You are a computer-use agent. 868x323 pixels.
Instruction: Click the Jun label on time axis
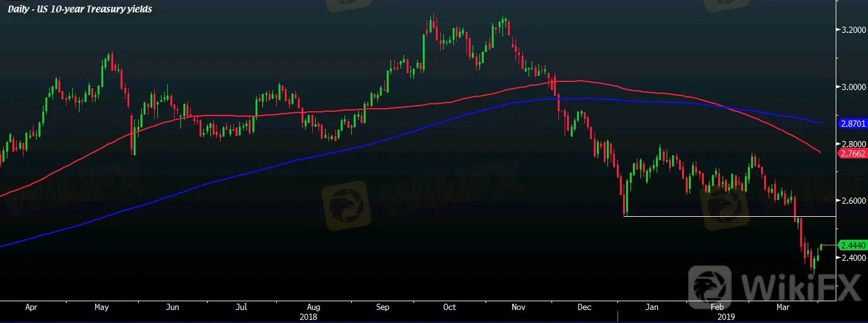point(173,307)
